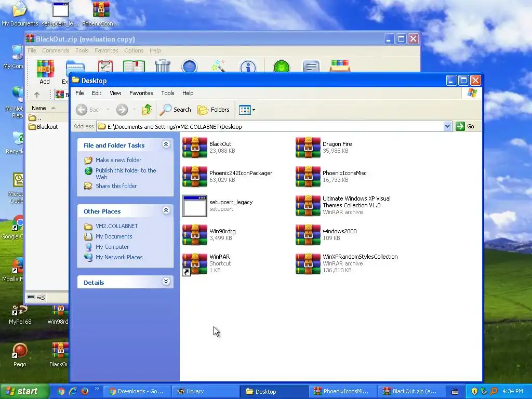
Task: Go to My Network Places link
Action: tap(119, 257)
